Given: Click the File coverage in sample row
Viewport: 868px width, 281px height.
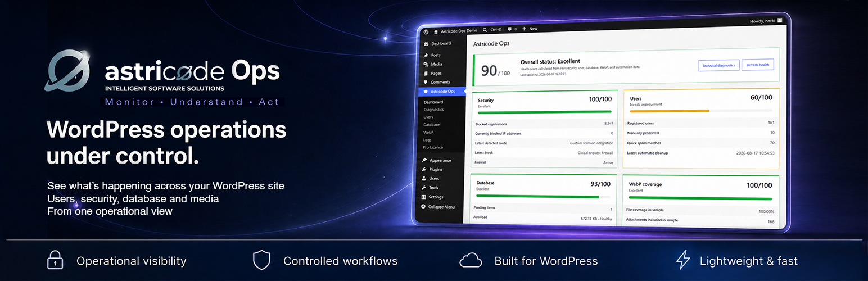Looking at the screenshot, I should click(700, 211).
